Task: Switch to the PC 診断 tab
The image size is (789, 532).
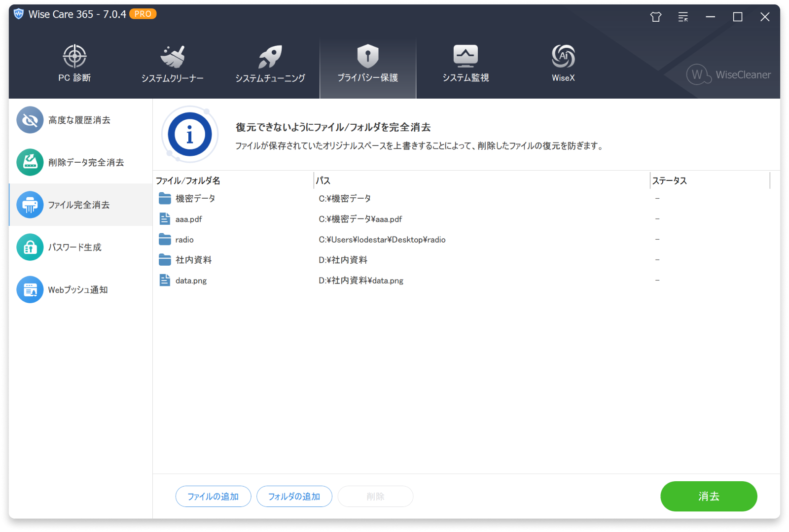Action: [74, 56]
